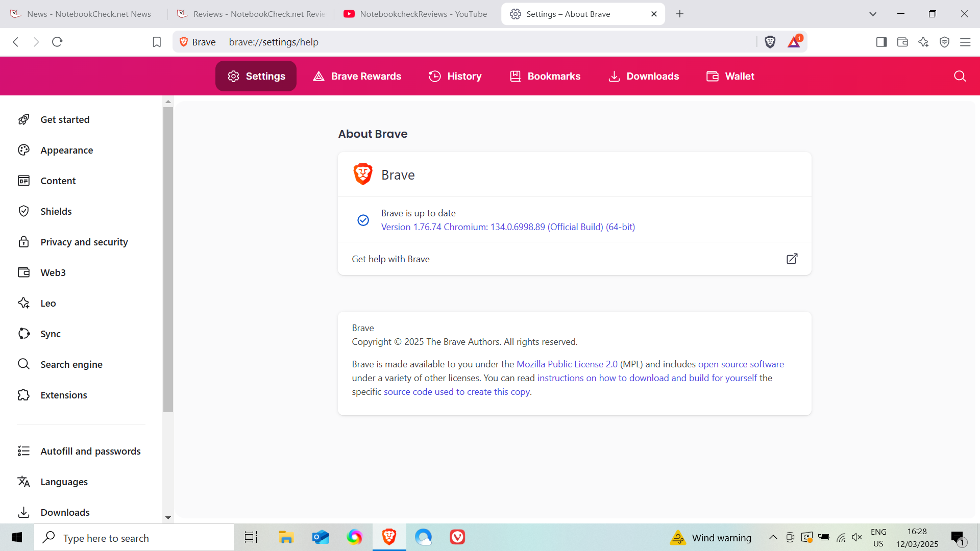Search settings magnifier icon
980x551 pixels.
pyautogui.click(x=960, y=76)
